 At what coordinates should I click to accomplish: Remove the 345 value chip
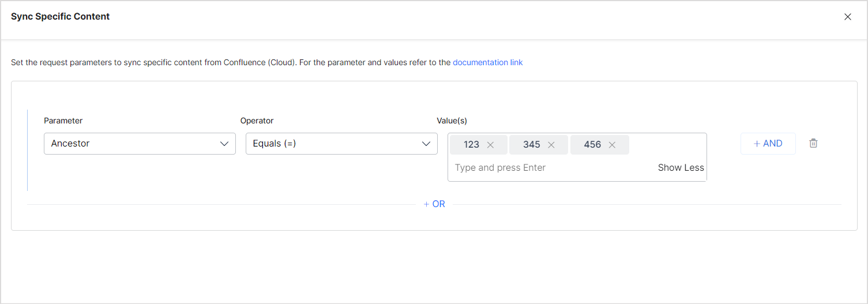coord(551,145)
